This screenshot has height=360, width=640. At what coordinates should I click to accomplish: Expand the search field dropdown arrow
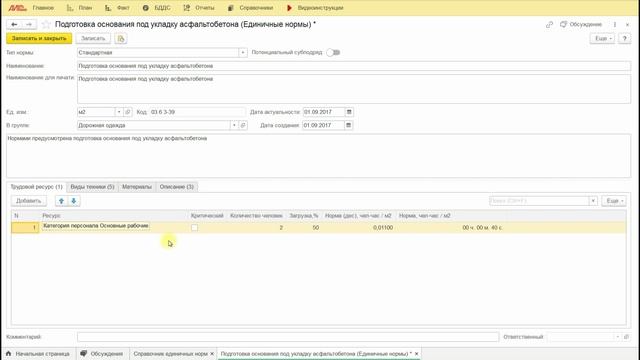coord(593,201)
